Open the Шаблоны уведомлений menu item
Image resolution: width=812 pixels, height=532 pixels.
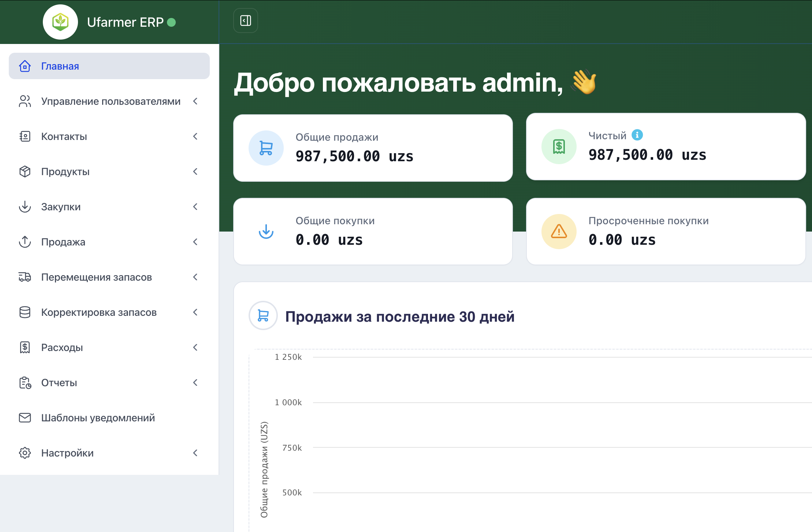pyautogui.click(x=98, y=418)
